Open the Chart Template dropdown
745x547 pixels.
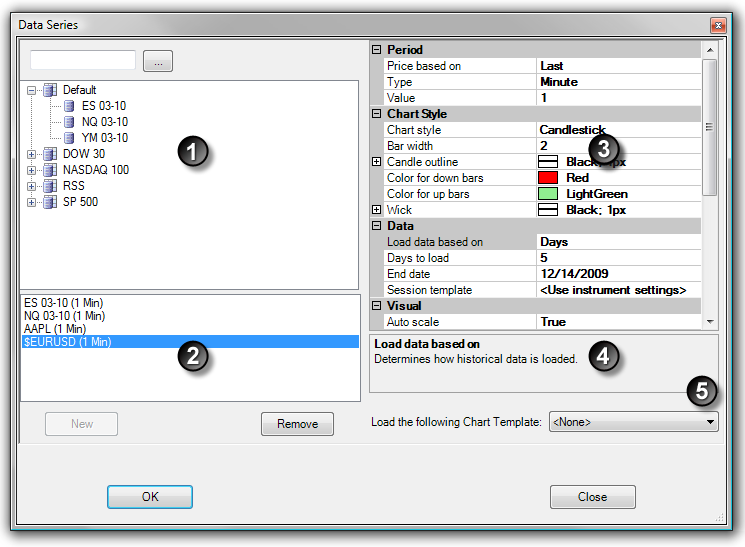coord(710,423)
